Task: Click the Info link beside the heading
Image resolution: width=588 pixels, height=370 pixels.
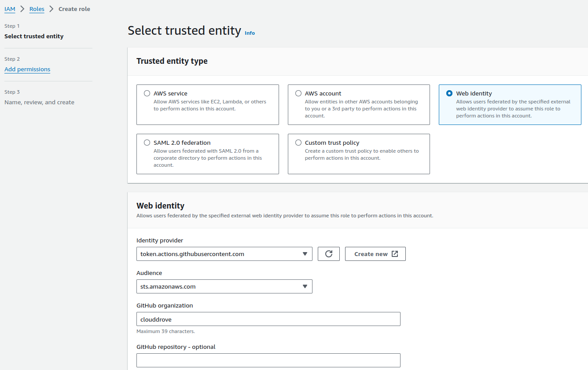Action: tap(250, 33)
